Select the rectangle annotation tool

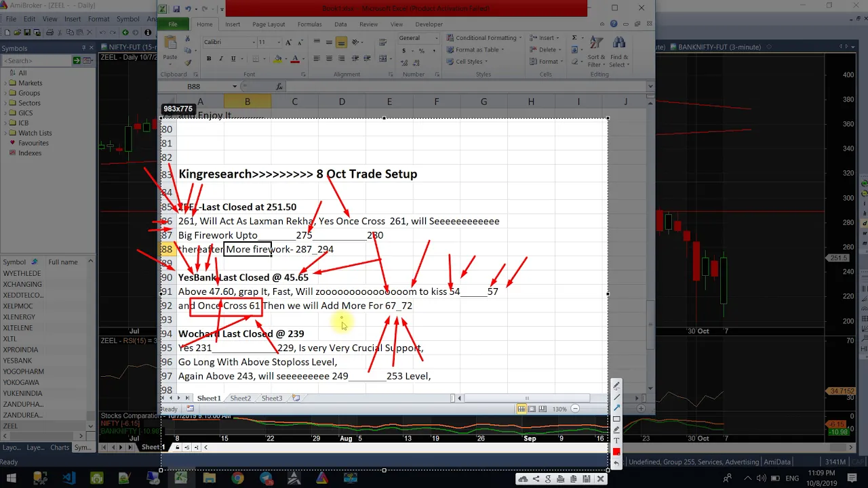(x=616, y=418)
